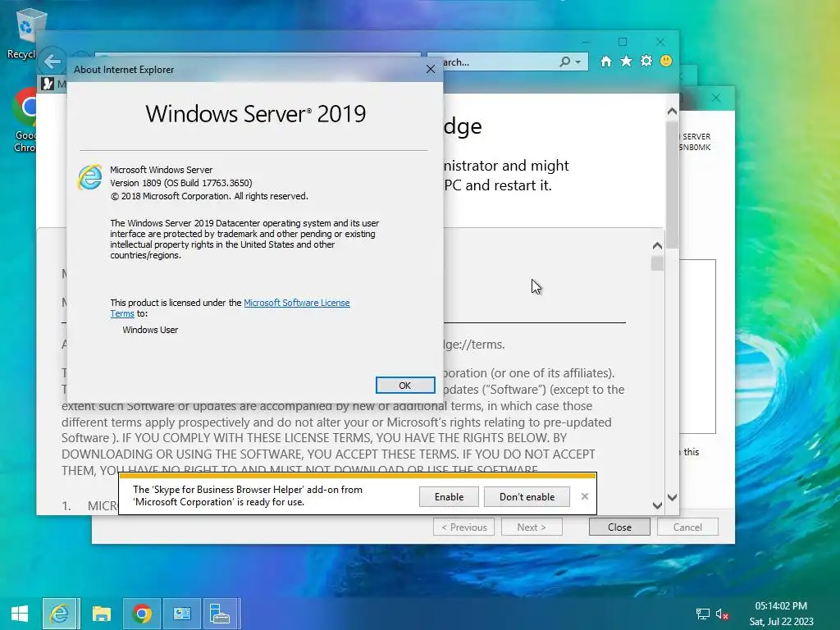Image resolution: width=840 pixels, height=630 pixels.
Task: Click the browser tab favicon
Action: coord(48,84)
